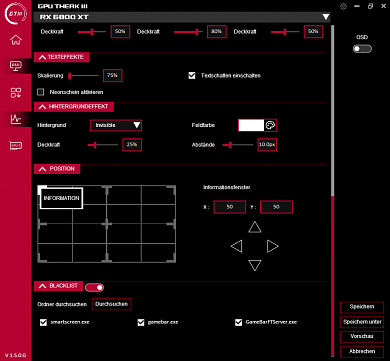Uncheck smartscreen.exe in blacklist

[x=43, y=322]
